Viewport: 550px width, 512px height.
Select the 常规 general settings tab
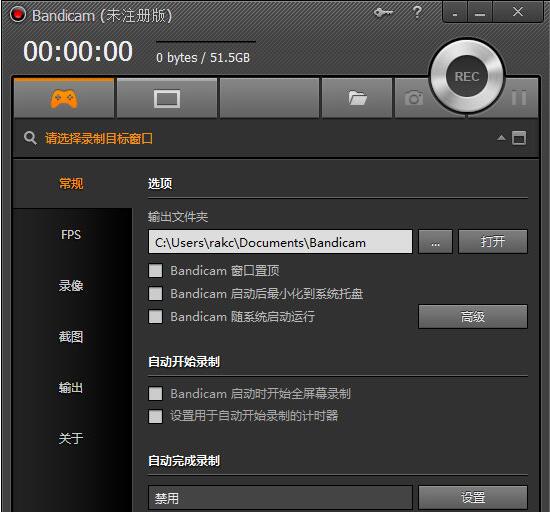[x=71, y=183]
